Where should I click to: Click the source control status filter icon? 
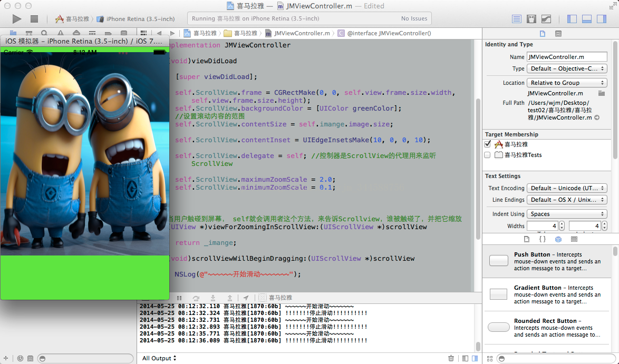(30, 359)
